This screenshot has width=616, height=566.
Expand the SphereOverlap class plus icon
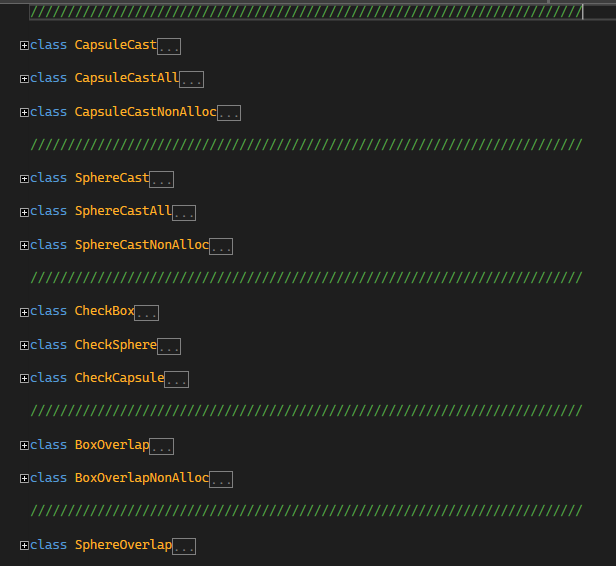pos(24,545)
